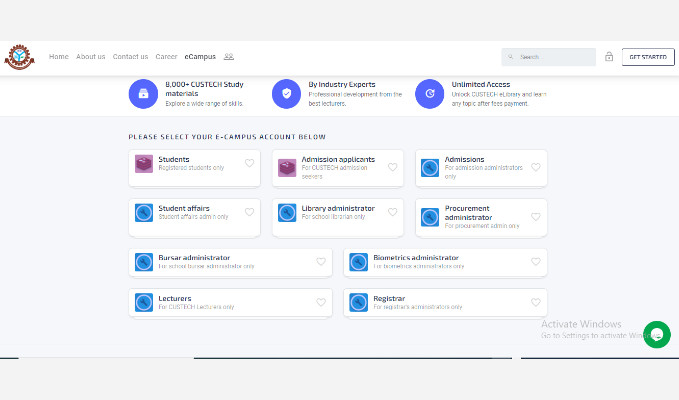
Task: Click the CUSTECH logo in the header
Action: coord(19,57)
